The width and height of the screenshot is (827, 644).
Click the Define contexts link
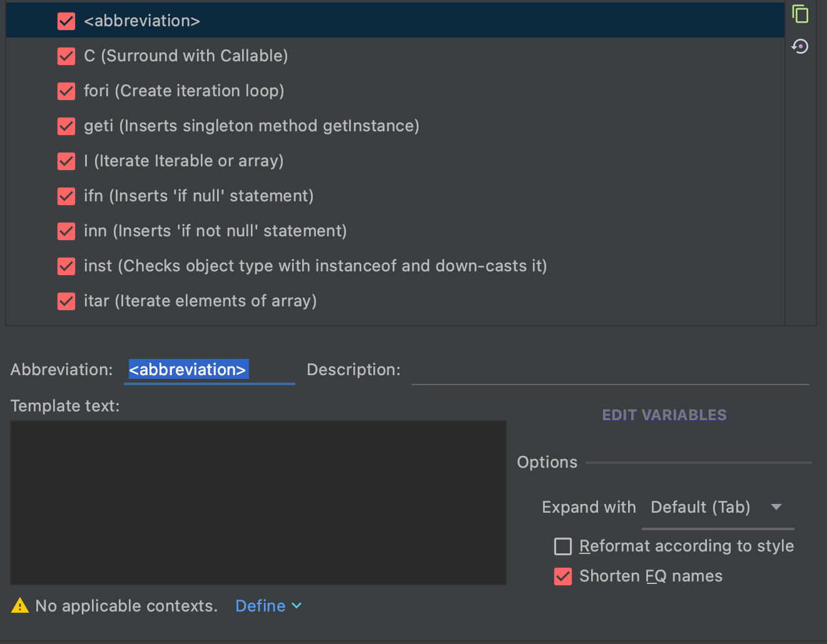(260, 605)
